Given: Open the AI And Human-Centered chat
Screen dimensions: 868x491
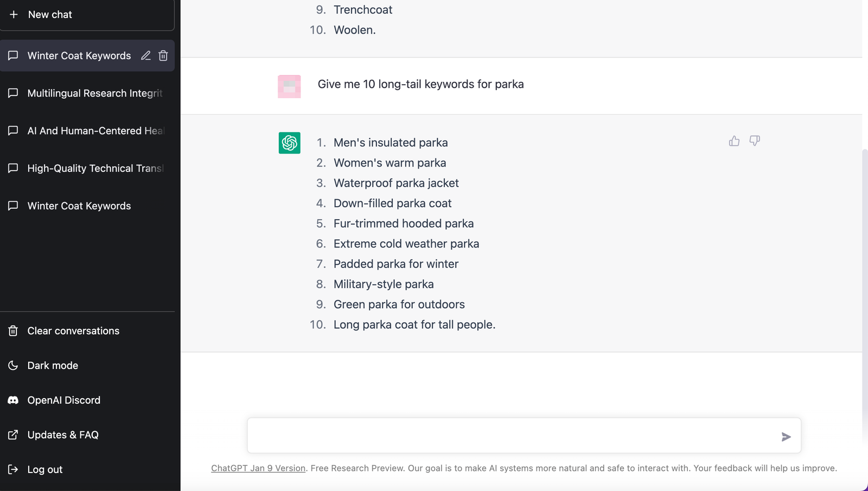Looking at the screenshot, I should (87, 131).
